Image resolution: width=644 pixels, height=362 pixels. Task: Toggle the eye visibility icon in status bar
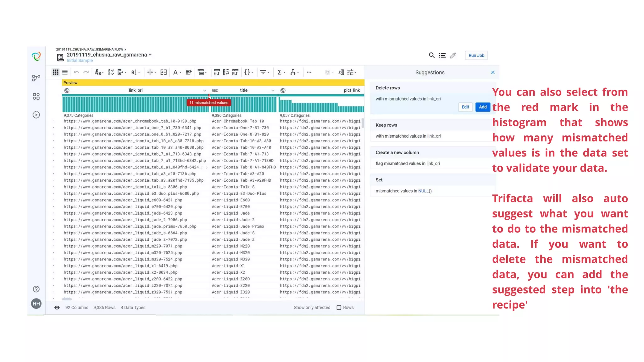click(57, 308)
